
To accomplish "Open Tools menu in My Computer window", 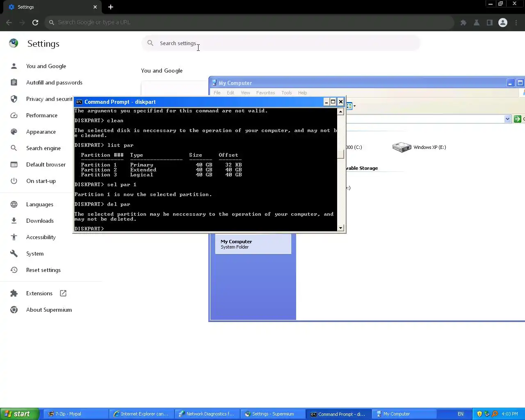I will coord(287,93).
